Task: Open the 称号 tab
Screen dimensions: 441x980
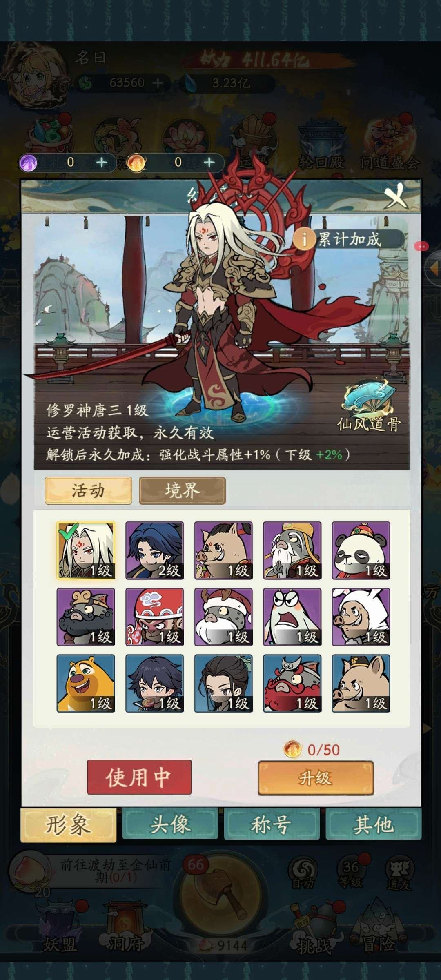Action: click(272, 825)
